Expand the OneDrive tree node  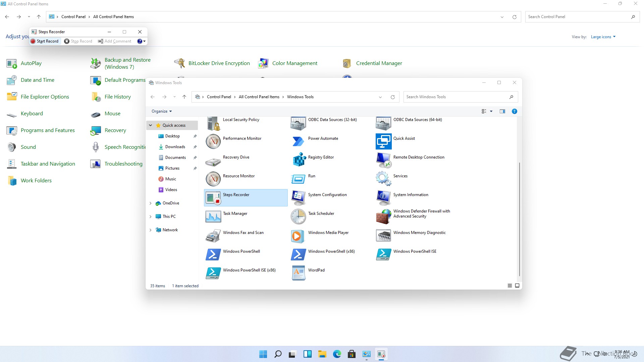(151, 203)
